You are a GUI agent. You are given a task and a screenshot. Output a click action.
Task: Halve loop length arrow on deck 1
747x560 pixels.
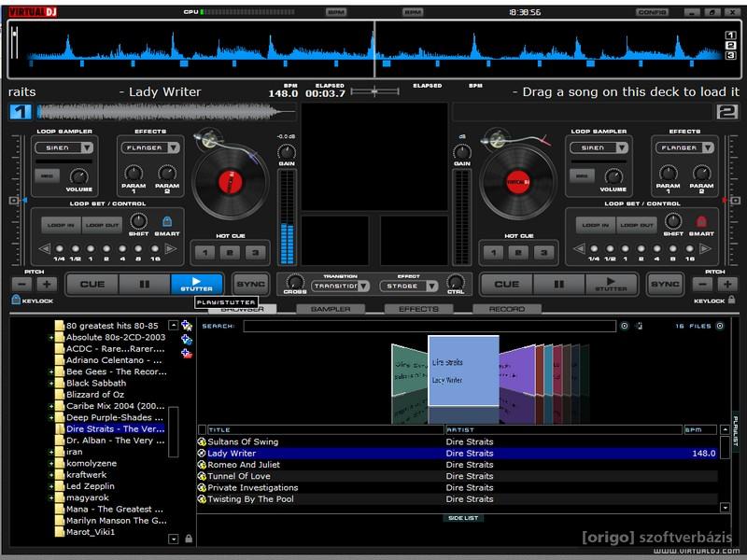click(44, 248)
